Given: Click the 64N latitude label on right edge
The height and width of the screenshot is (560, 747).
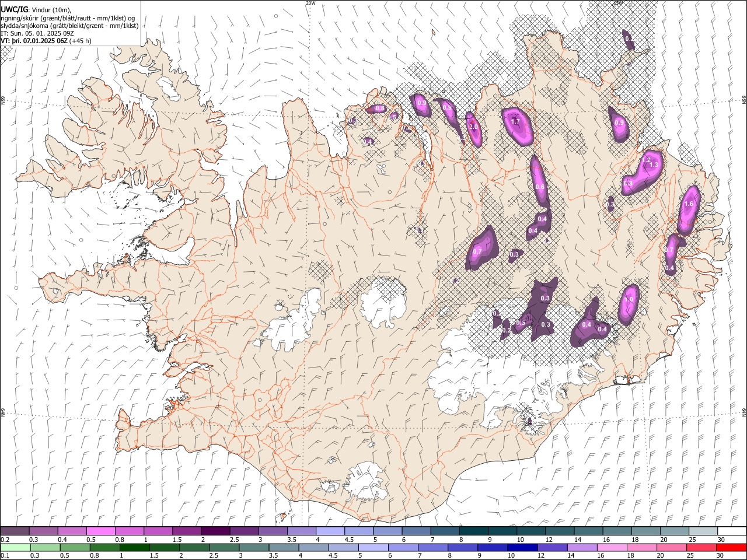Looking at the screenshot, I should (743, 412).
